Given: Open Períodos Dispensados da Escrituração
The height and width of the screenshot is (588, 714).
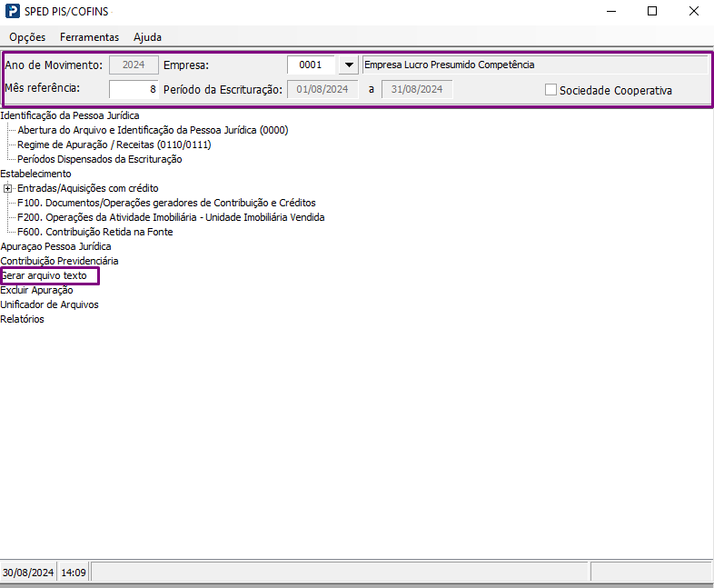Looking at the screenshot, I should click(x=100, y=159).
